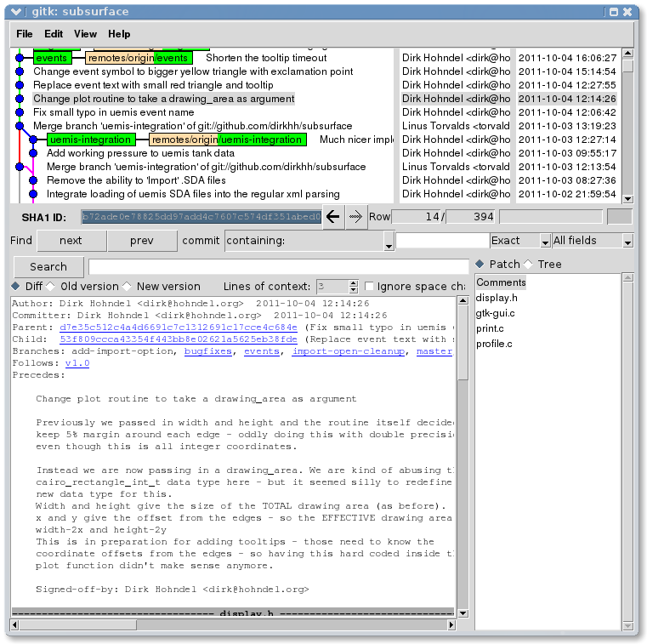Open the 'Exact' match type dropdown

click(x=545, y=242)
